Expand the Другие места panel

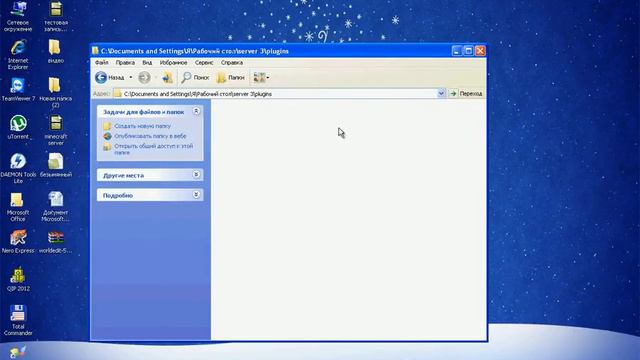(x=196, y=175)
